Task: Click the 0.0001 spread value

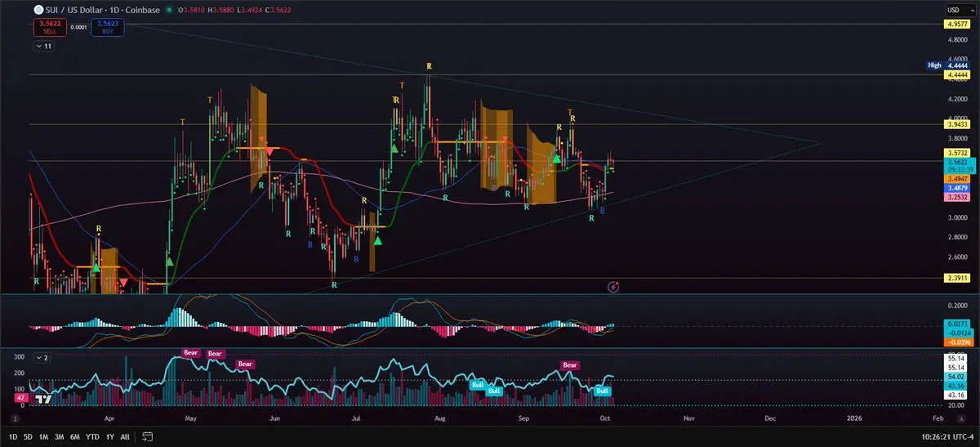Action: point(78,27)
